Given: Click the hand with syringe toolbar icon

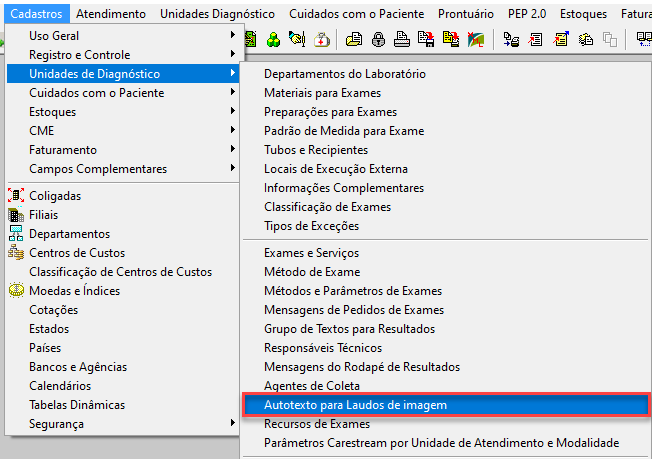Looking at the screenshot, I should click(297, 40).
